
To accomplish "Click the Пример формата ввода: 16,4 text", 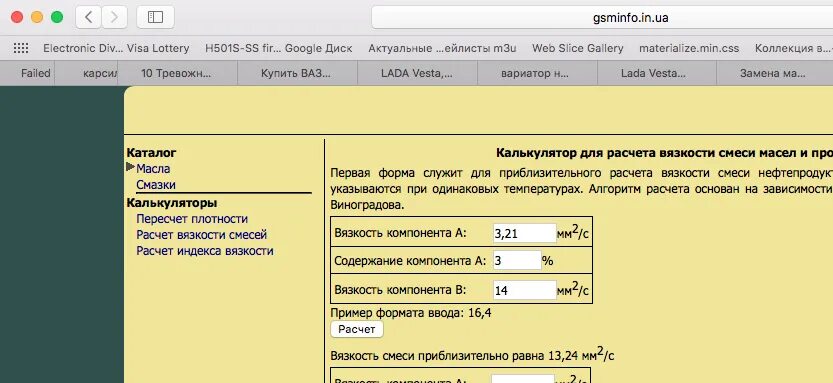I will pos(411,313).
